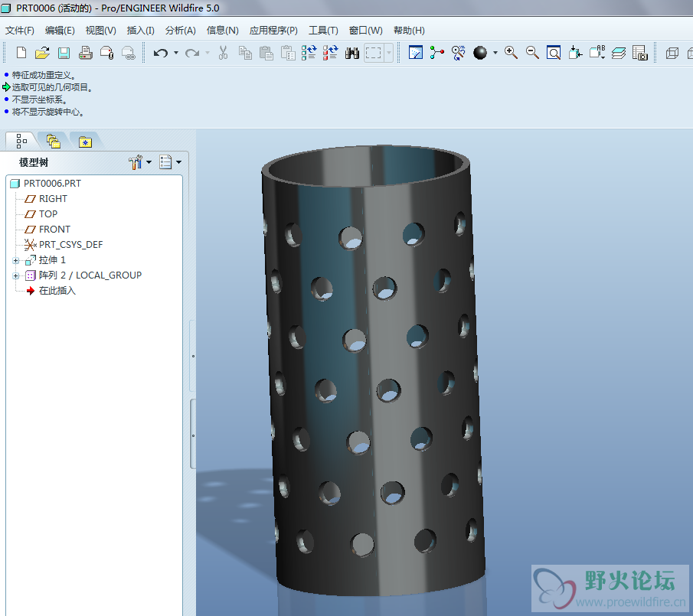Click the send mail with attachment icon

107,53
